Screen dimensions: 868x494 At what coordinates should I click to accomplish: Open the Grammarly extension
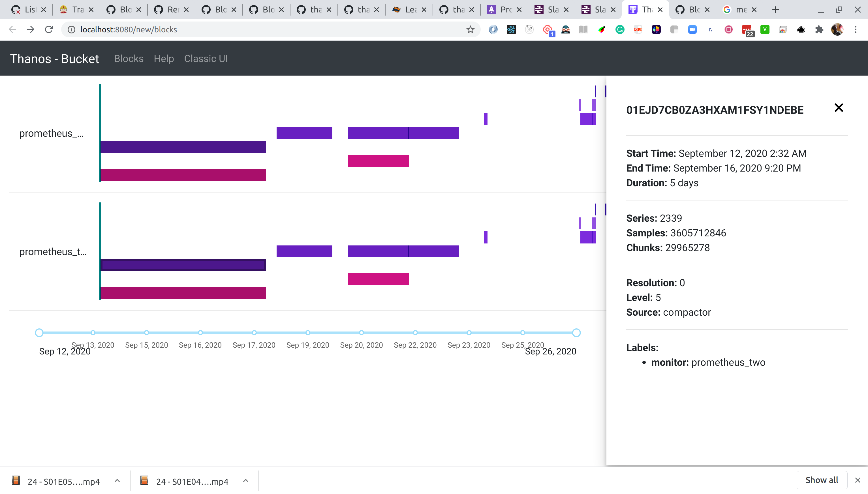coord(620,29)
